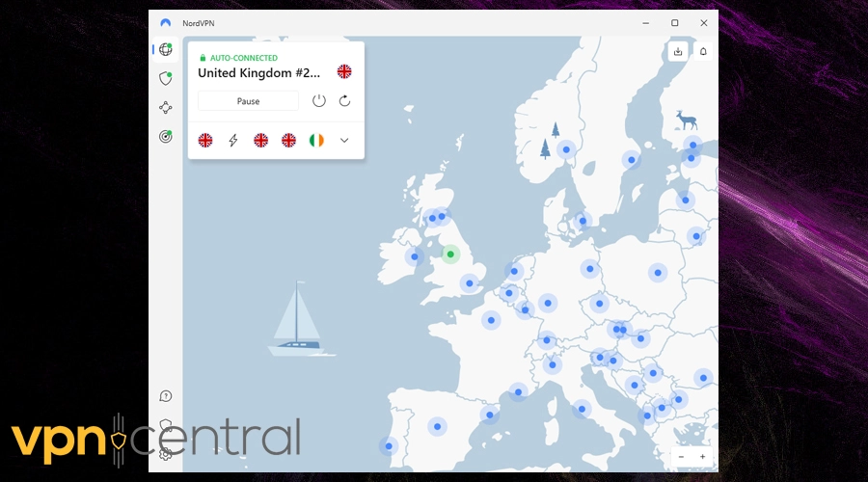Select the Switzerland server marker
Image resolution: width=868 pixels, height=482 pixels.
547,340
